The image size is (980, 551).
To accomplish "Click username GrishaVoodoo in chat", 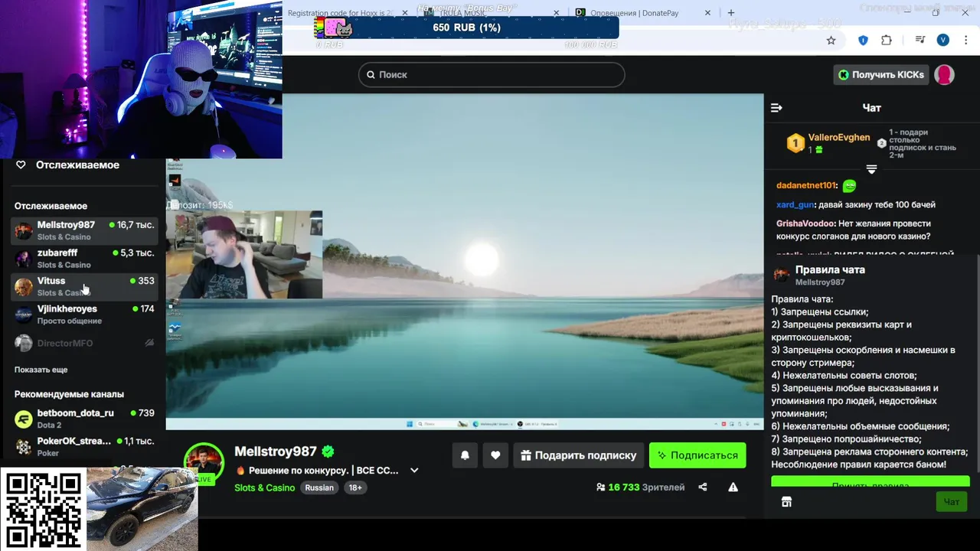I will (x=805, y=223).
